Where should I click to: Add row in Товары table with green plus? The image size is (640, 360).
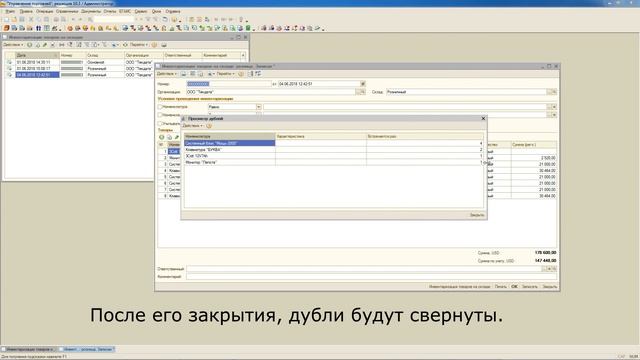162,137
